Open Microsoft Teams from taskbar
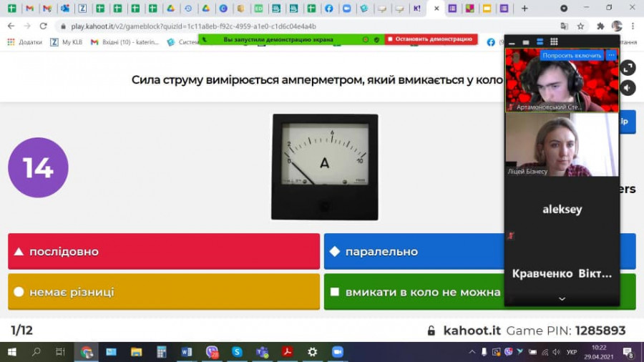The width and height of the screenshot is (644, 362). point(262,352)
